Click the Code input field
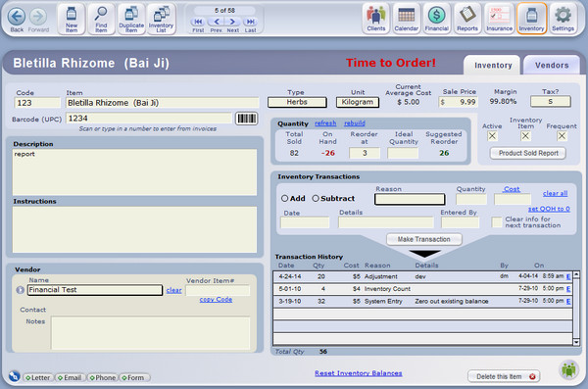 tap(37, 103)
